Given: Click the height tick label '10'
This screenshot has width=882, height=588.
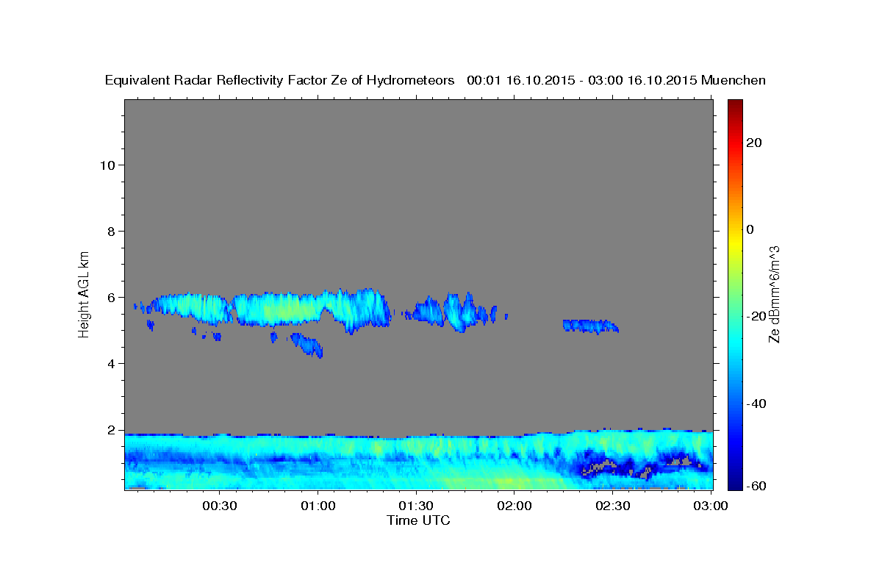Looking at the screenshot, I should pos(107,165).
